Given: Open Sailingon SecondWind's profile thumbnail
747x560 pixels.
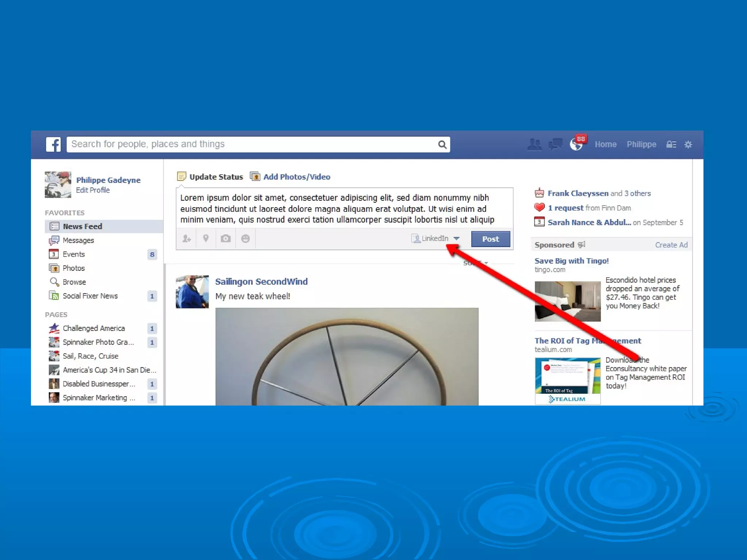Looking at the screenshot, I should pos(192,292).
